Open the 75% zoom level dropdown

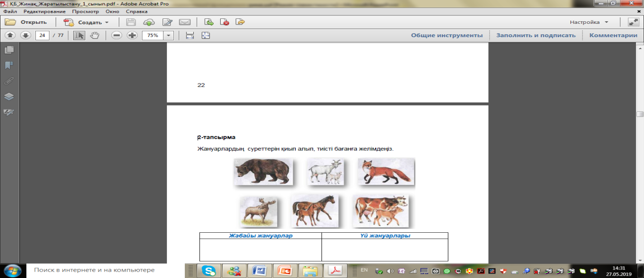click(x=169, y=35)
